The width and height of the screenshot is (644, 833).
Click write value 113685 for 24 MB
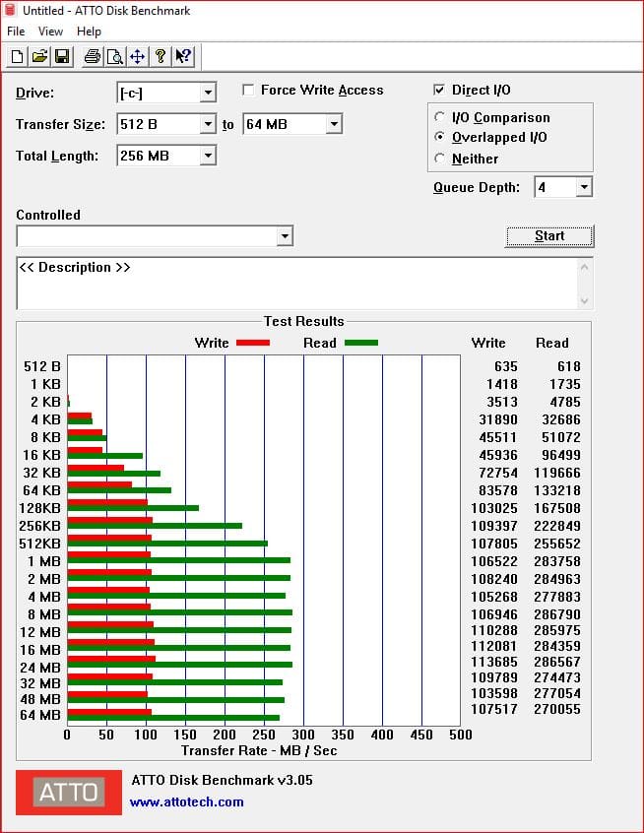pos(494,662)
